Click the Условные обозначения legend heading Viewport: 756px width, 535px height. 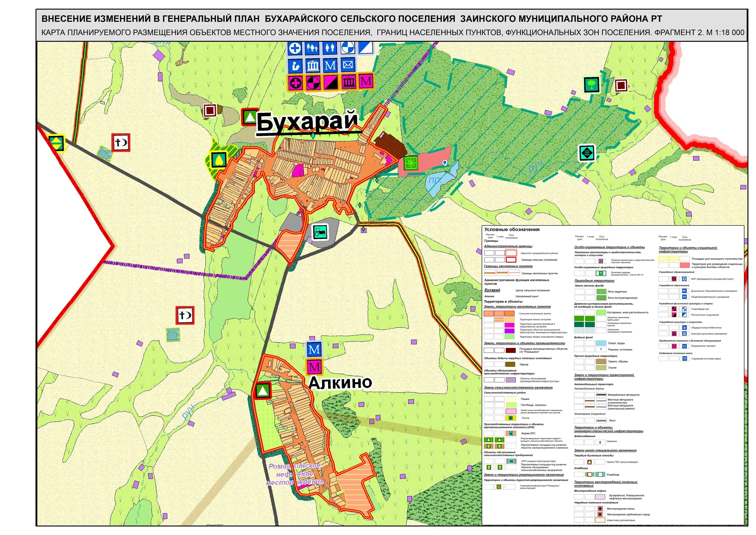[x=512, y=229]
